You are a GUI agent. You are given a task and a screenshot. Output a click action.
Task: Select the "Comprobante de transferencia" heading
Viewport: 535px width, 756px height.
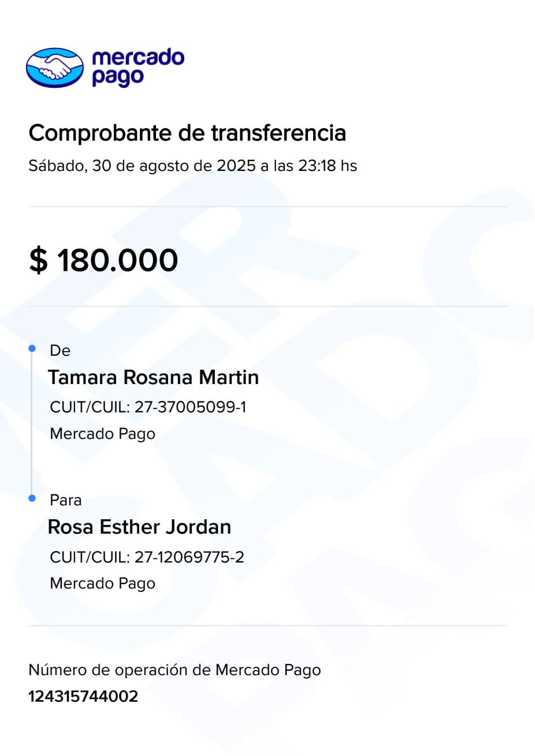[187, 133]
